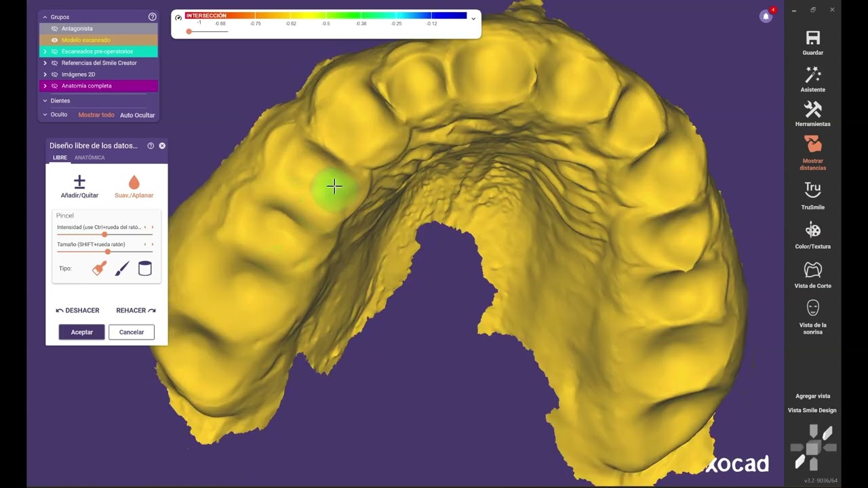The image size is (868, 488).
Task: Switch to Vista de la sonrisa
Action: pyautogui.click(x=812, y=308)
